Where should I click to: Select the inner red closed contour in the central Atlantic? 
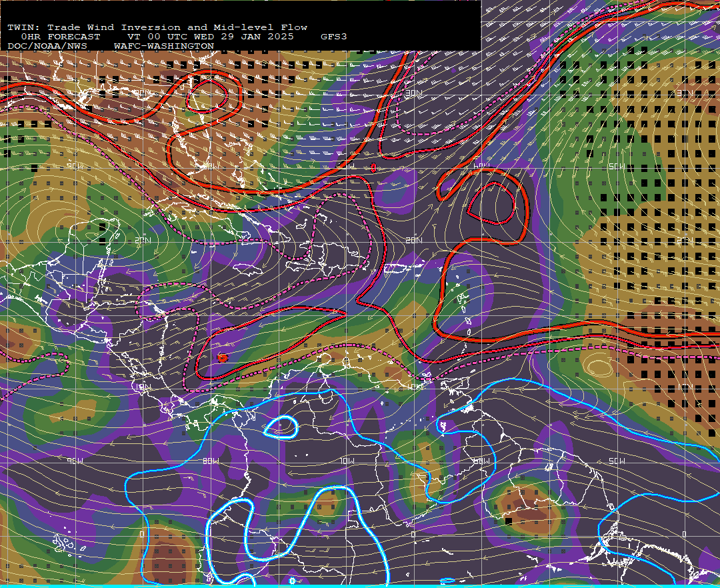[x=491, y=204]
